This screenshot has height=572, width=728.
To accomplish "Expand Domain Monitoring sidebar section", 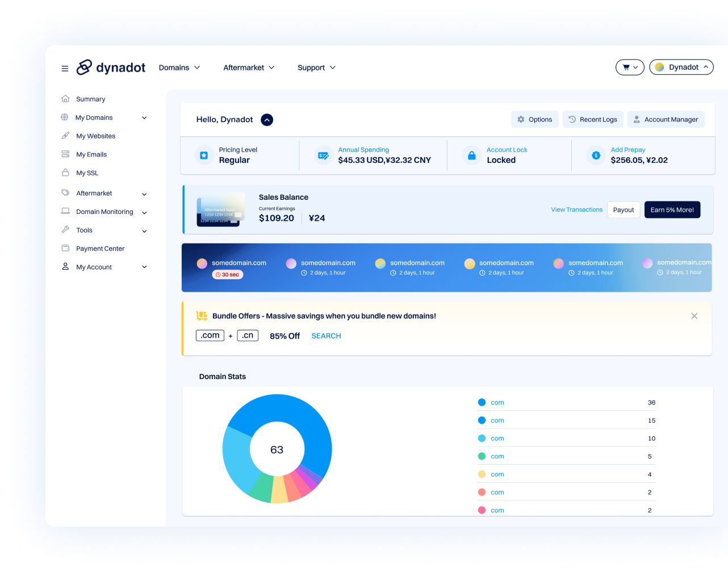I will coord(144,212).
